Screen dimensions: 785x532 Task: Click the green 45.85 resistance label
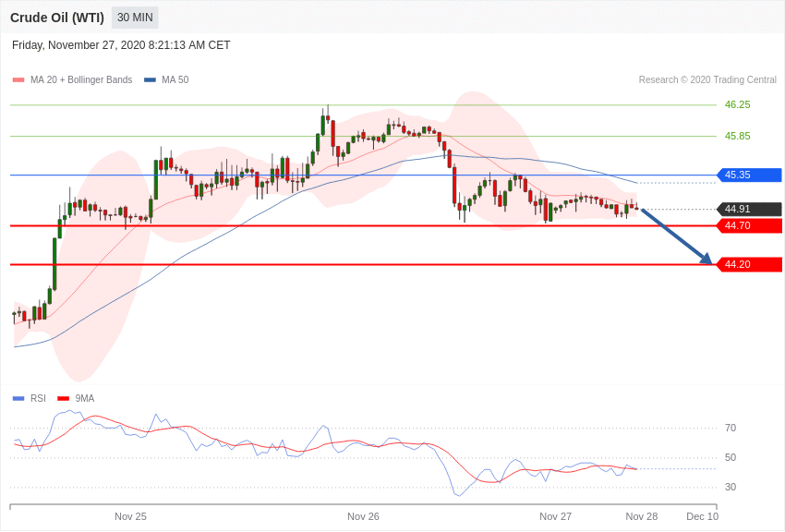pyautogui.click(x=738, y=136)
